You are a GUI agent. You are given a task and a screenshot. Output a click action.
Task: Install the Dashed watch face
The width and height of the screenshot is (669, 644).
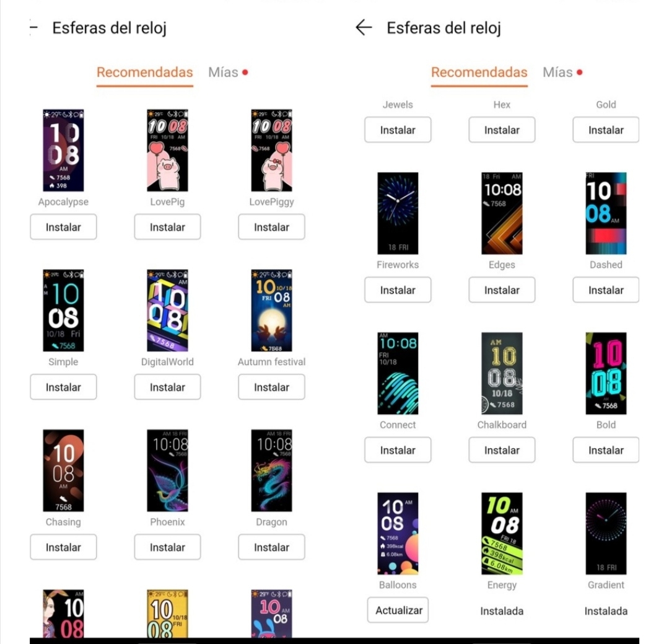606,290
